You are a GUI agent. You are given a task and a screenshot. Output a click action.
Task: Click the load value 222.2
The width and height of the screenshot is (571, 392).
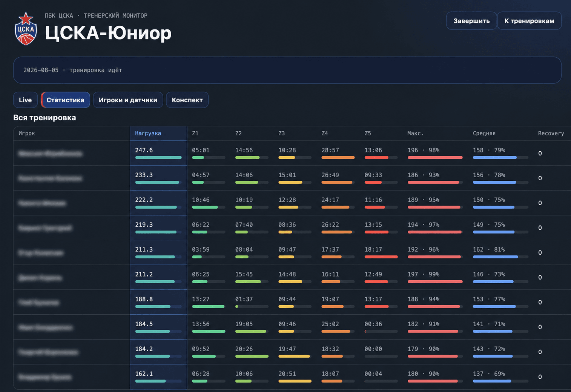(144, 200)
